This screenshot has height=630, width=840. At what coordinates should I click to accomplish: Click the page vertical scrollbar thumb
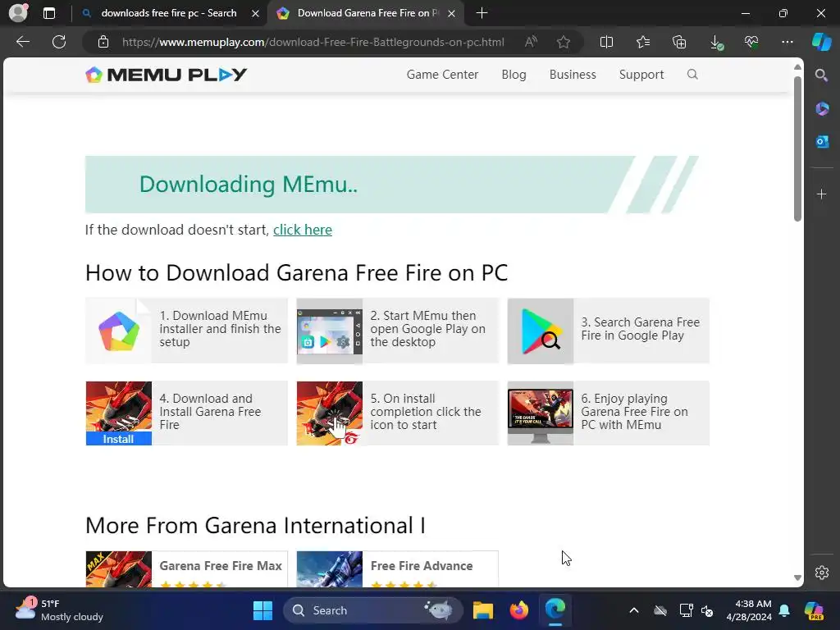[797, 148]
